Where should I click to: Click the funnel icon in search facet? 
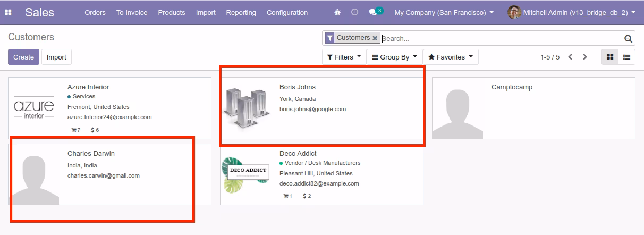pyautogui.click(x=329, y=38)
